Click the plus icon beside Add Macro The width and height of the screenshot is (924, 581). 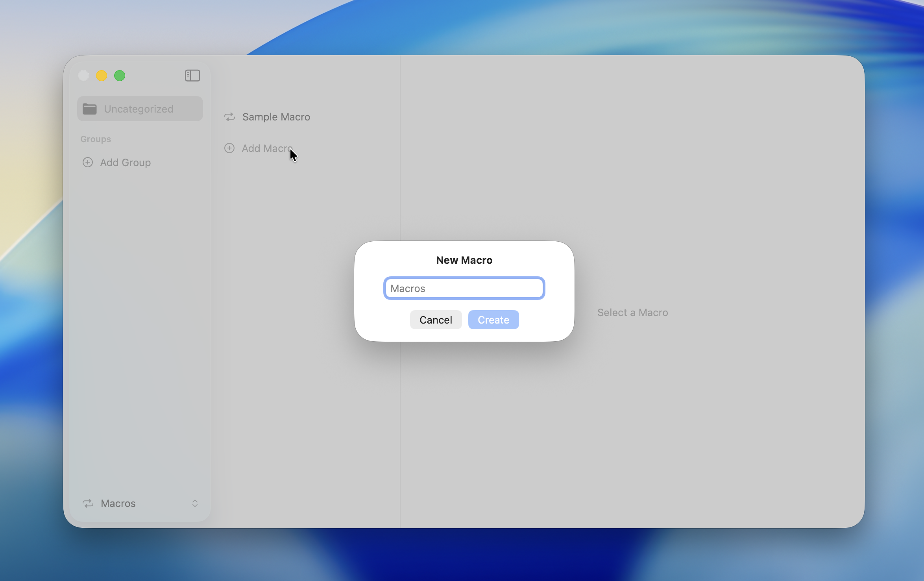coord(230,148)
